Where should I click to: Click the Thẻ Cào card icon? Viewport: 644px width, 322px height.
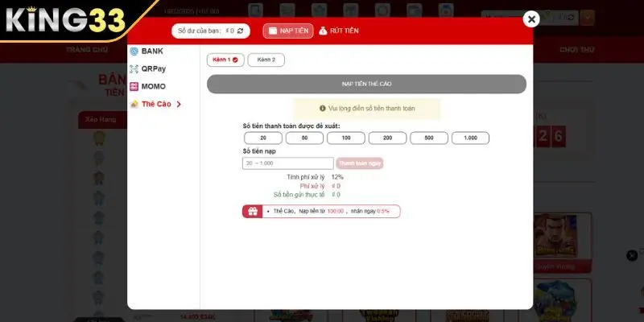click(134, 104)
